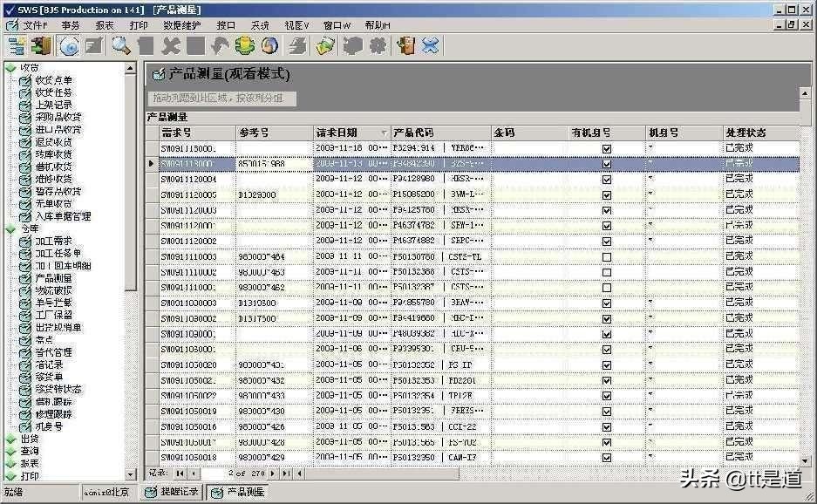817x504 pixels.
Task: Open the 事务 menu
Action: point(71,25)
